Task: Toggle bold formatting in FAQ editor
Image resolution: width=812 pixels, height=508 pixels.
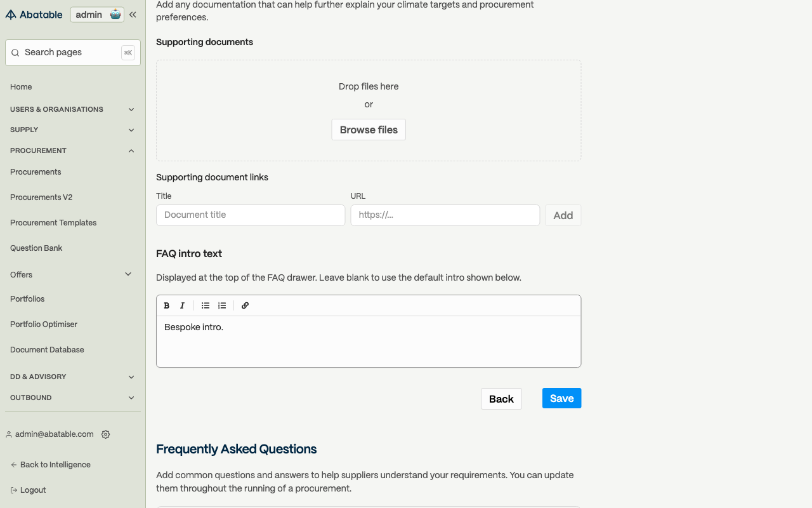Action: click(x=167, y=305)
